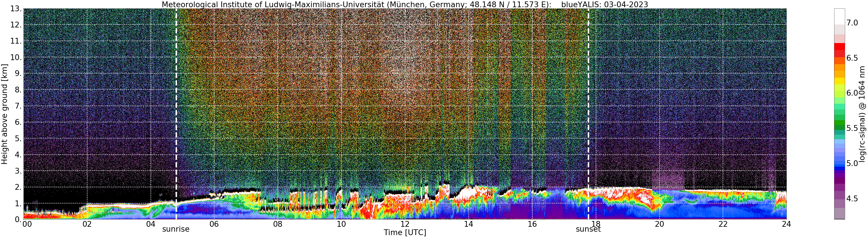Click the colorbar '7.0' value label
Viewport: 868px width, 238px height.
pos(852,23)
